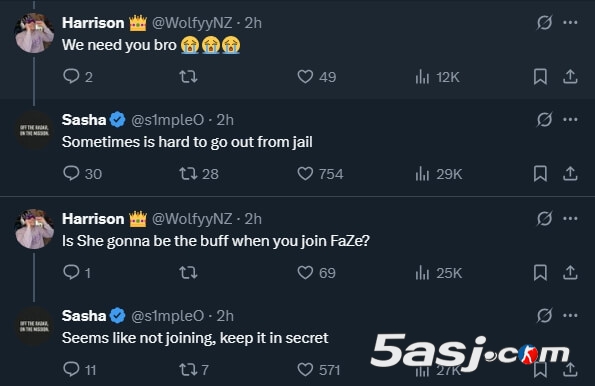Bookmark Harrison's "We need you bro" tweet
The width and height of the screenshot is (595, 386).
(540, 77)
